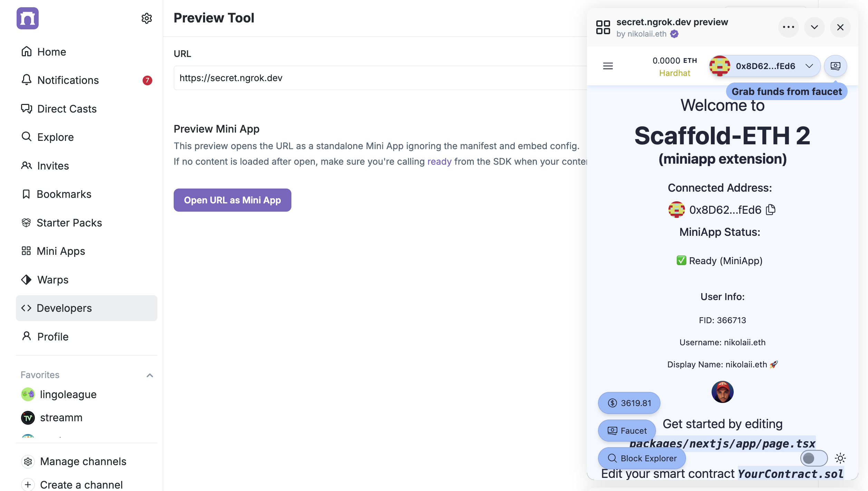Screen dimensions: 868x491
Task: Toggle the dark mode switch
Action: tap(813, 458)
